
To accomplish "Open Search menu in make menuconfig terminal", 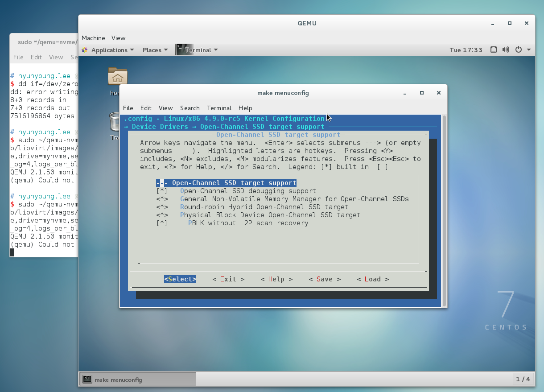I will pos(190,108).
